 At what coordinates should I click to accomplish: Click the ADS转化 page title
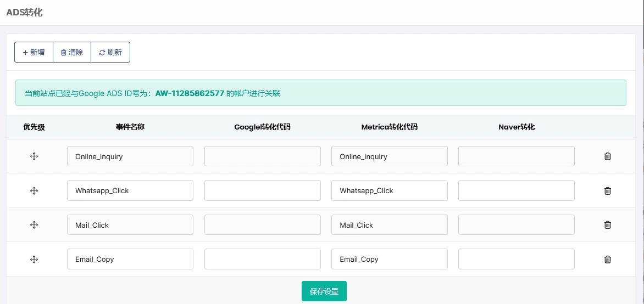click(x=24, y=12)
